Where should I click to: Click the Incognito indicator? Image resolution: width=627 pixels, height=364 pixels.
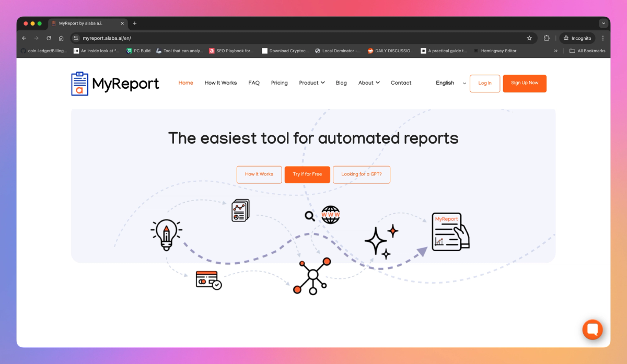coord(577,38)
